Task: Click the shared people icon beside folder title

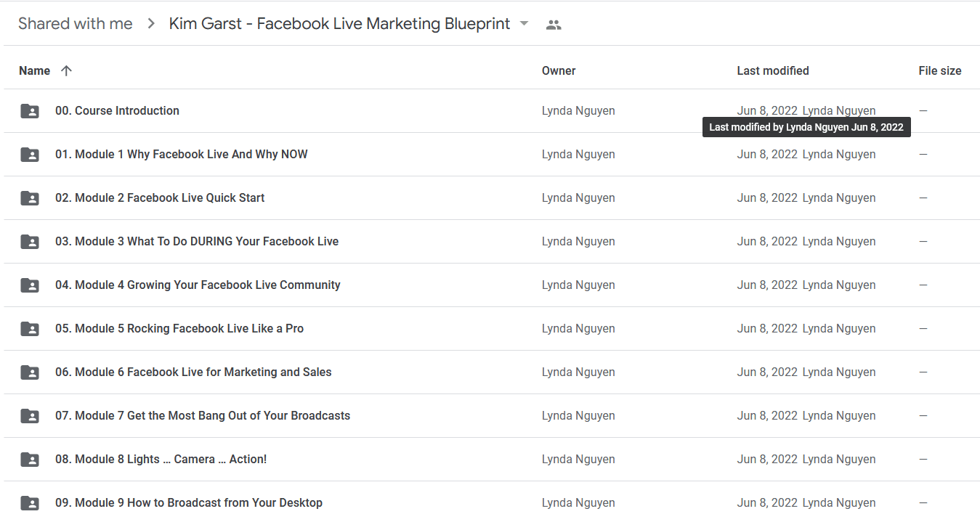Action: point(554,25)
